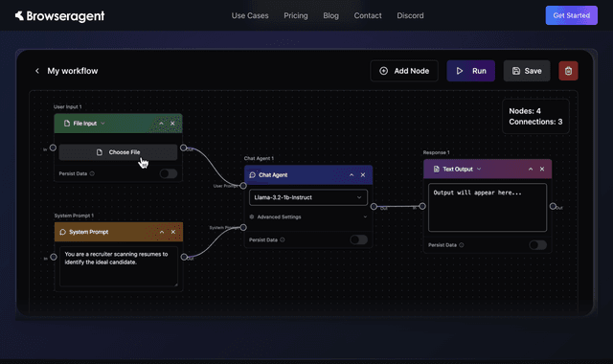This screenshot has width=613, height=364.
Task: Expand Advanced Settings in Chat Agent
Action: pos(308,216)
